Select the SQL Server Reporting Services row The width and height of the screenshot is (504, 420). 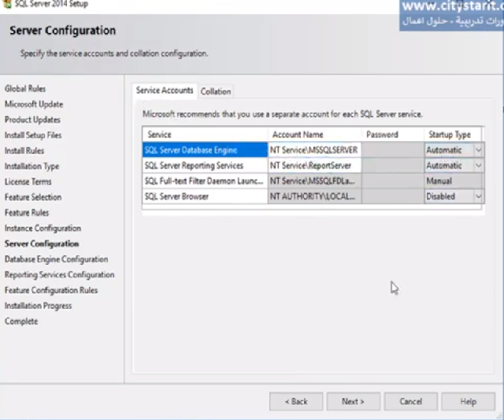(x=205, y=165)
